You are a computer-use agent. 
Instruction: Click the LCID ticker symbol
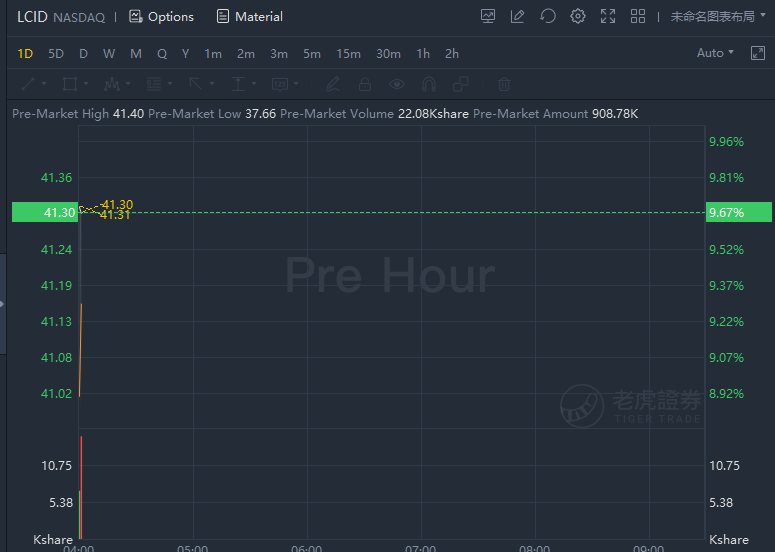32,17
